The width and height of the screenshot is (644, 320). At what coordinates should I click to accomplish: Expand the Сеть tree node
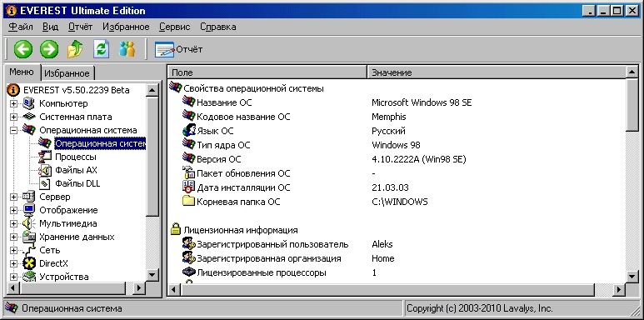tap(13, 250)
